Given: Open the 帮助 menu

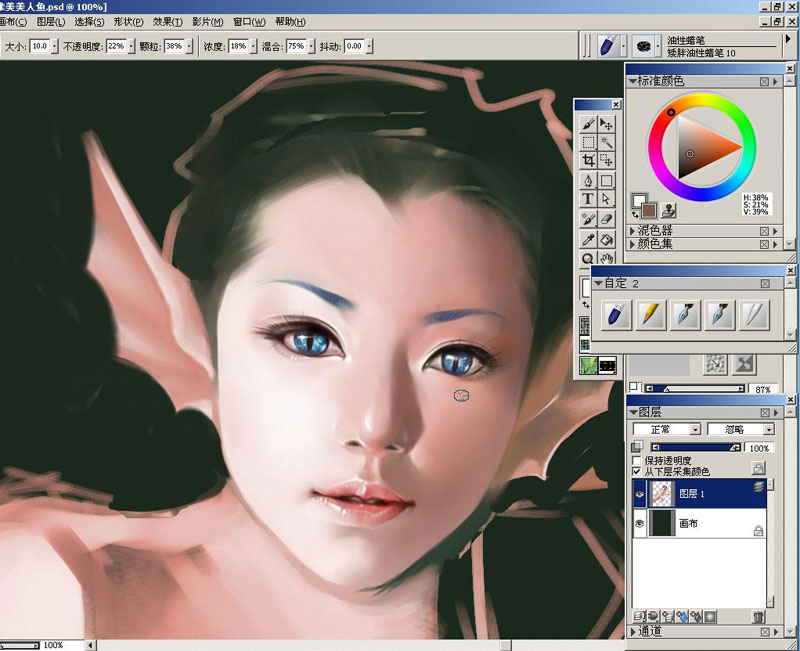Looking at the screenshot, I should [x=290, y=22].
